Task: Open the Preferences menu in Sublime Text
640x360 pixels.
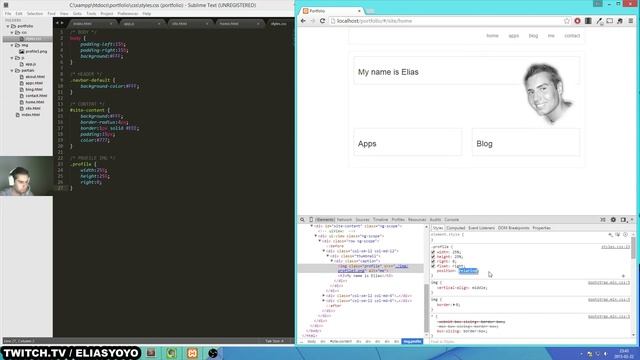Action: pos(128,13)
